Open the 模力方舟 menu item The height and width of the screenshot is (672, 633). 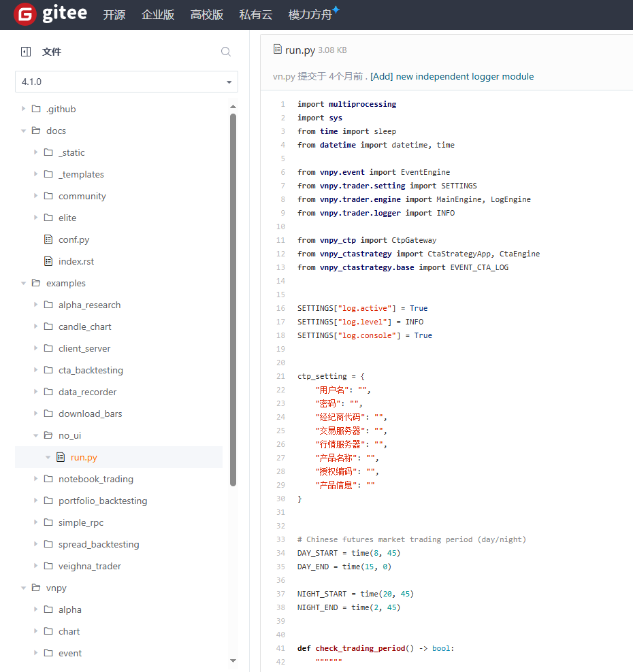[310, 14]
